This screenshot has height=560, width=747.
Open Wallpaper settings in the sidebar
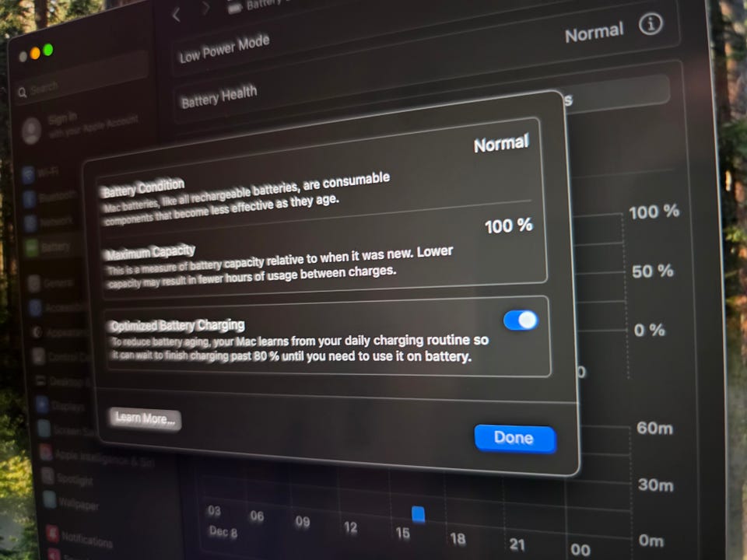[x=72, y=502]
